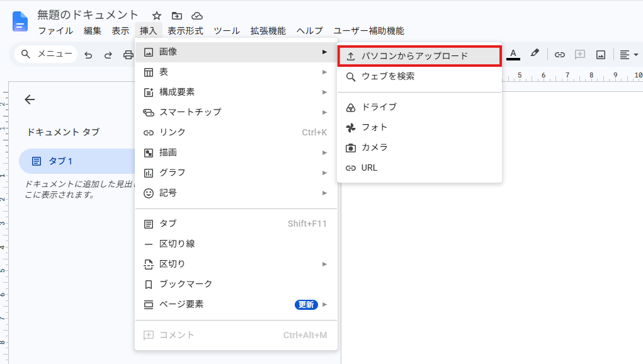Star the untitled document

coord(157,16)
